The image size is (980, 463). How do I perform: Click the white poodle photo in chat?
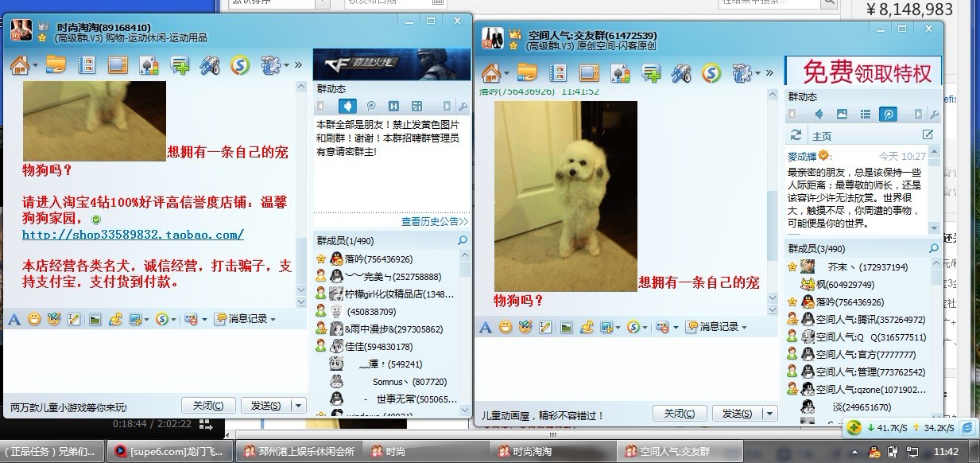point(567,195)
